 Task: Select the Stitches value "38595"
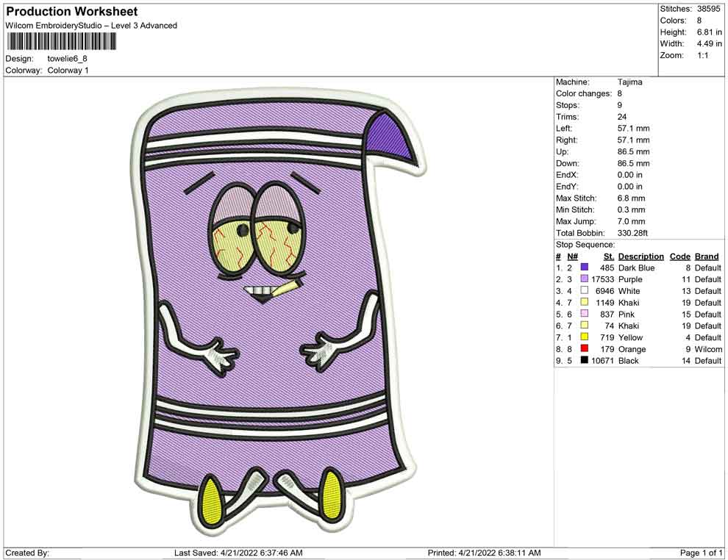tap(708, 9)
